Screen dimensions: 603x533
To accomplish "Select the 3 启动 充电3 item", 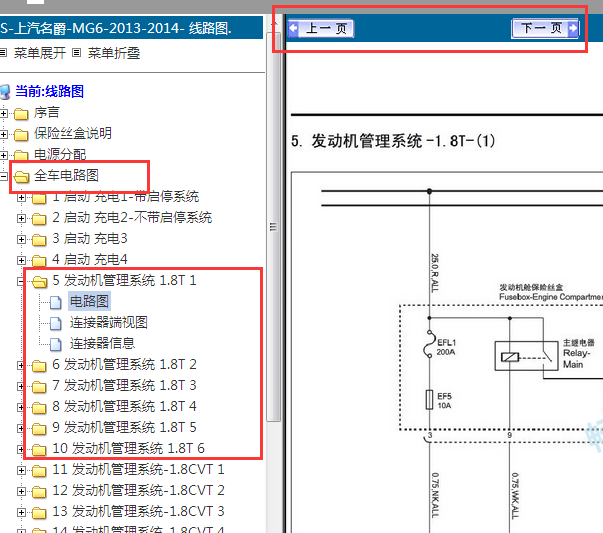I will tap(90, 238).
